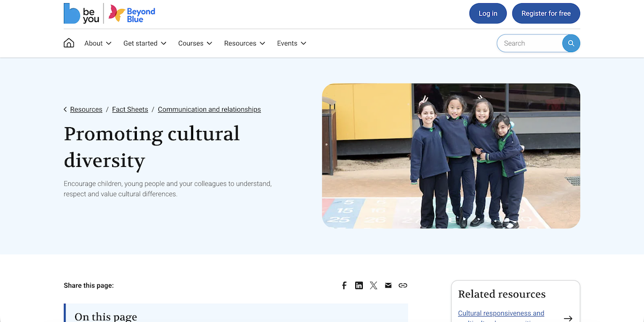
Task: Open the Get started dropdown
Action: tap(144, 43)
